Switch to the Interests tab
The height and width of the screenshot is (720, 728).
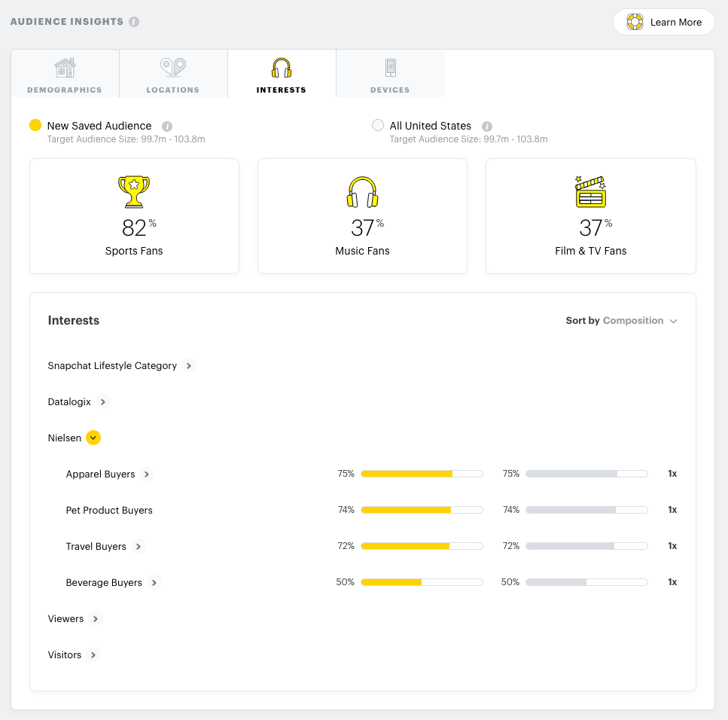coord(282,75)
